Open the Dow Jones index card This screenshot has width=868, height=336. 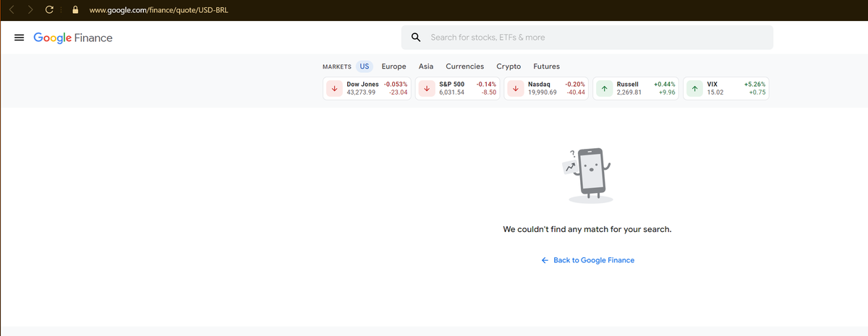(x=367, y=89)
